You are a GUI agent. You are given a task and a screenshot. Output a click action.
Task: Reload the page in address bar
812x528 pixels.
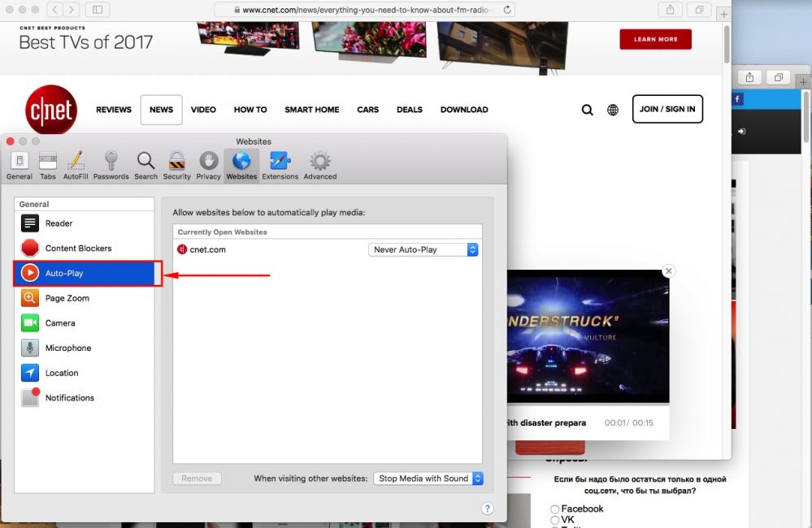[507, 9]
